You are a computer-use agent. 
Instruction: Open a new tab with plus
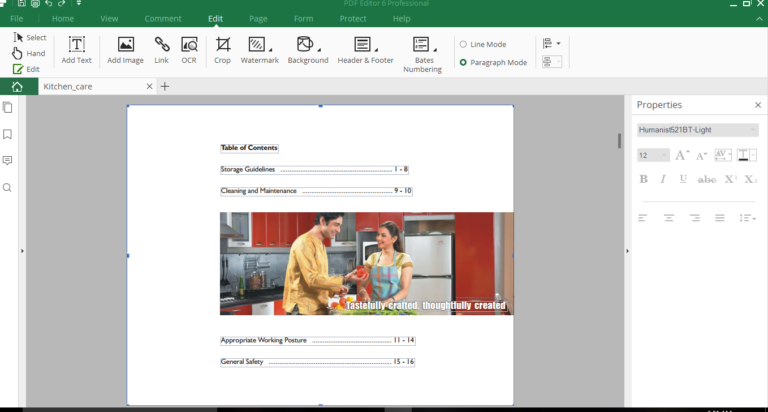coord(165,87)
